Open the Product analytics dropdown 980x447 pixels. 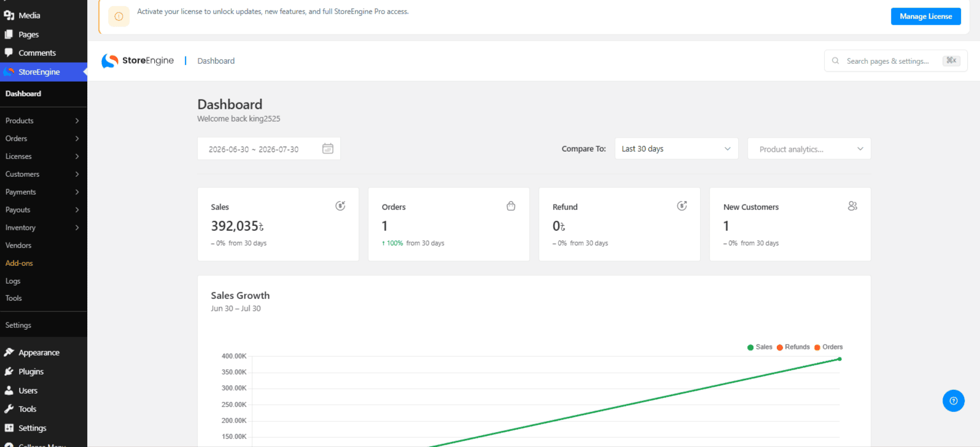pyautogui.click(x=809, y=149)
